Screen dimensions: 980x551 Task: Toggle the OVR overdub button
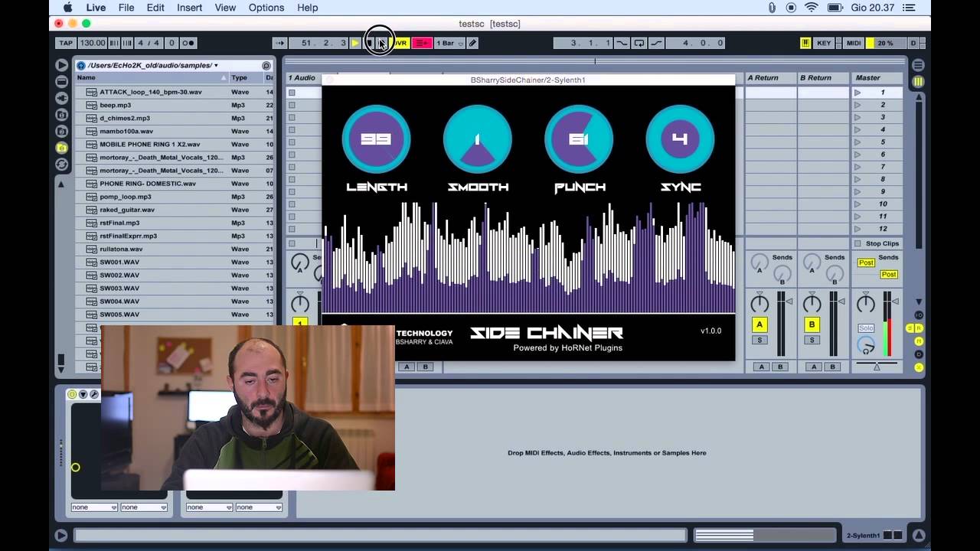click(400, 43)
